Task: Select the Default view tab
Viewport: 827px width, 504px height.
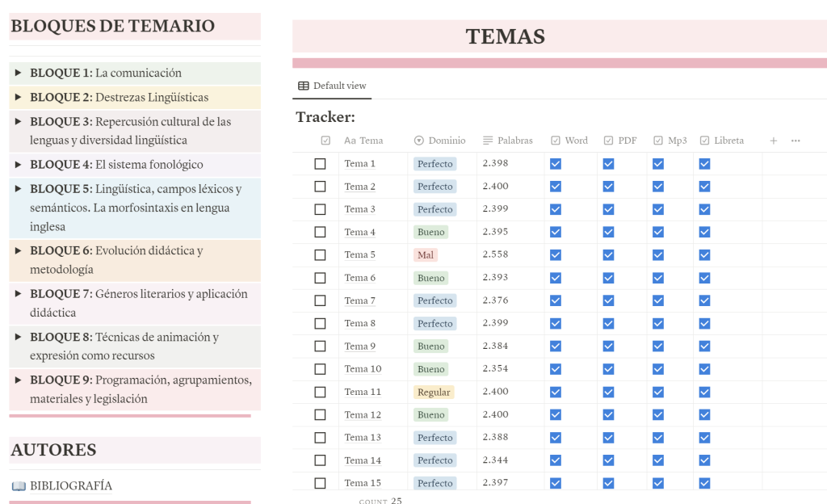Action: (x=332, y=86)
